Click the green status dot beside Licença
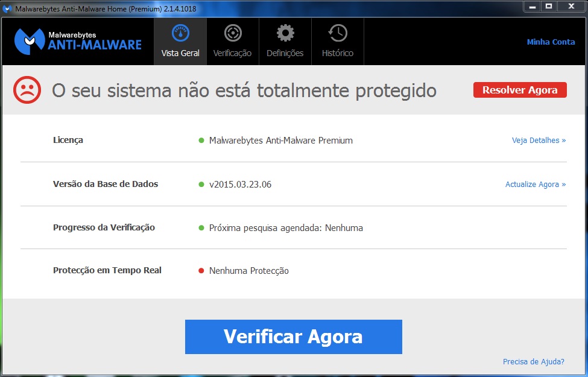Image resolution: width=588 pixels, height=377 pixels. pyautogui.click(x=201, y=141)
